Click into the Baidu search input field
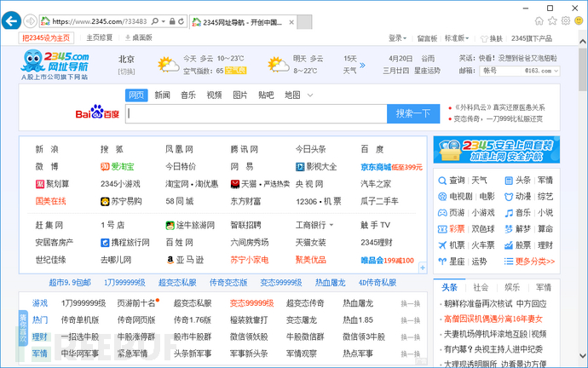 pyautogui.click(x=257, y=113)
